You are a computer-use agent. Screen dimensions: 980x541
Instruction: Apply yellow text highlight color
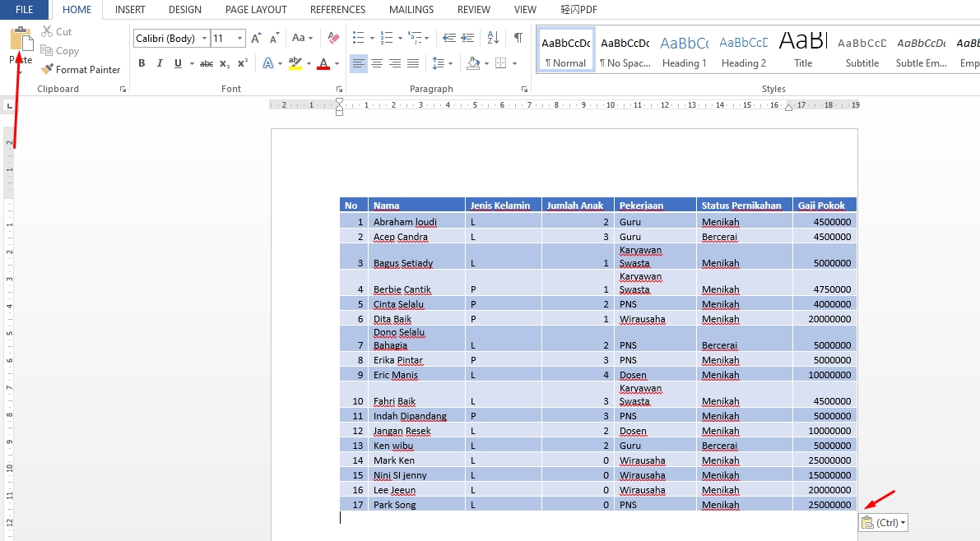point(295,63)
